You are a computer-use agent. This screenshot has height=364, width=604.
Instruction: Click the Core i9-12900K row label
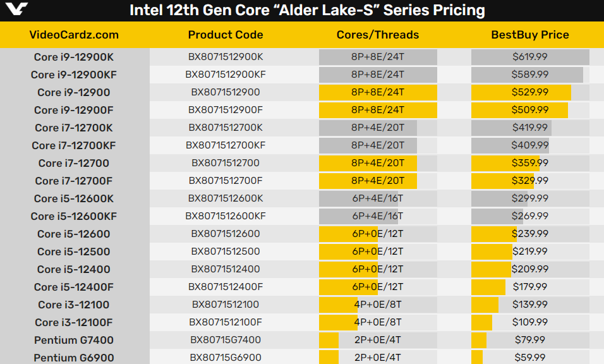click(x=74, y=57)
